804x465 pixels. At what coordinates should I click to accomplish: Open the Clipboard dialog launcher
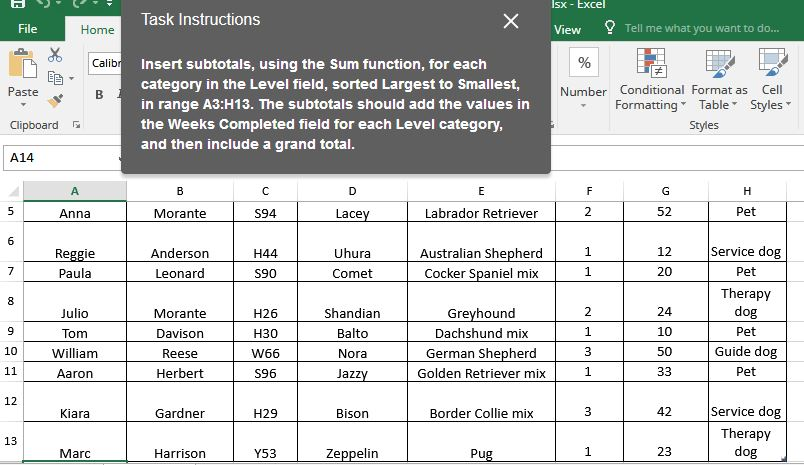coord(76,125)
